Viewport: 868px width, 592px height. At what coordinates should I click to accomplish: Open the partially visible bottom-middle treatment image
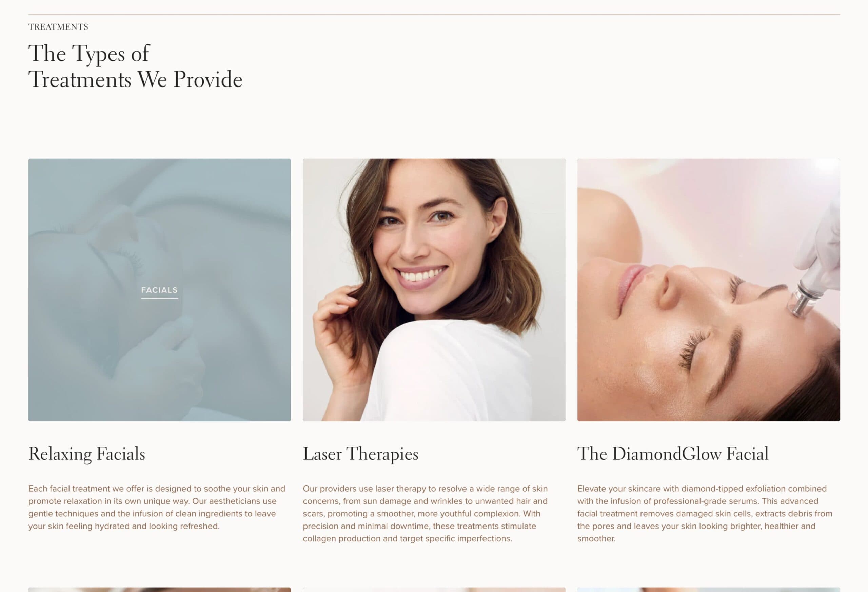(x=434, y=589)
